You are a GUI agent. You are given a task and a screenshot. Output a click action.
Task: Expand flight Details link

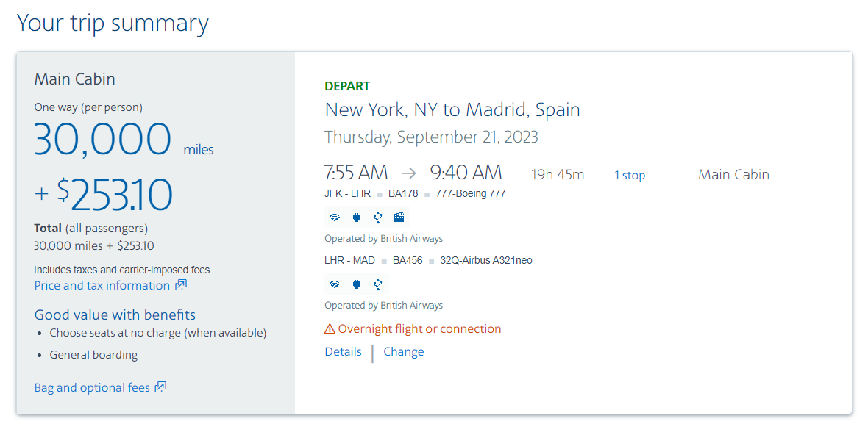344,351
